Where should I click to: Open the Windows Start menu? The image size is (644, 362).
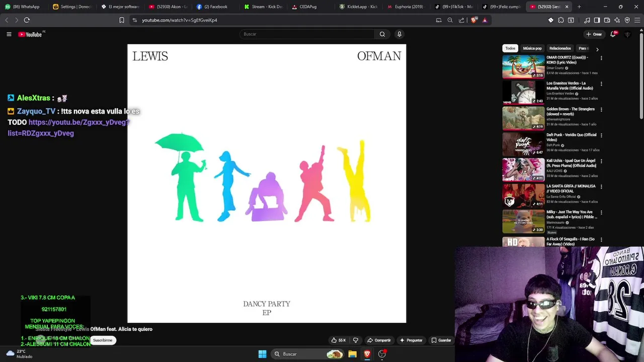coord(262,354)
